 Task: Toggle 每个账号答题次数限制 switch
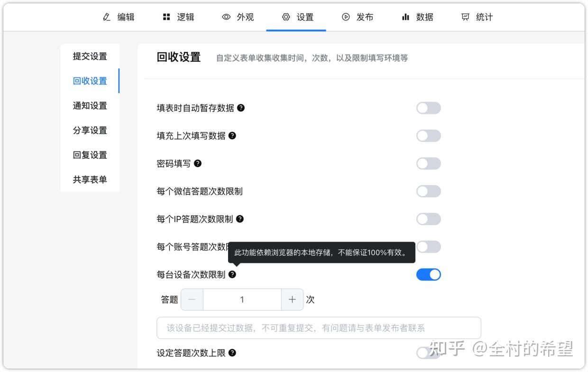point(429,247)
